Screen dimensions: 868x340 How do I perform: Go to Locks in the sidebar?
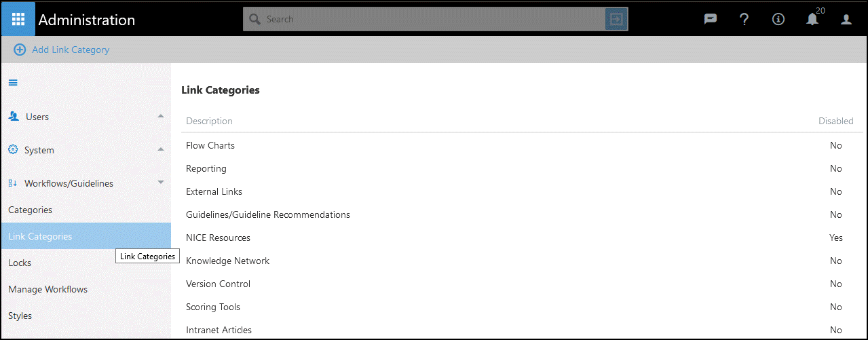(x=20, y=263)
